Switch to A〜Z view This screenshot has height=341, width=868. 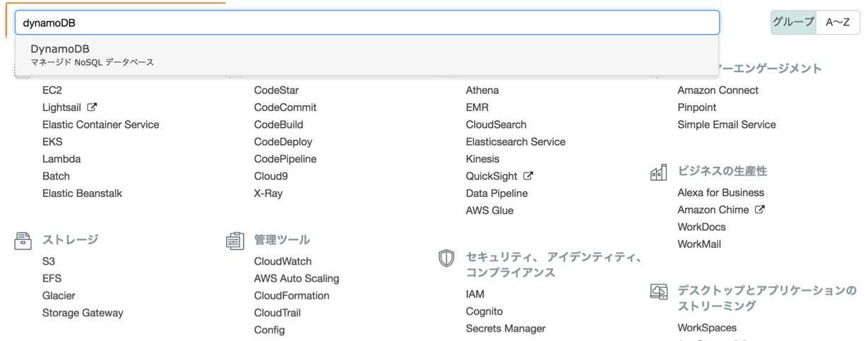click(838, 22)
